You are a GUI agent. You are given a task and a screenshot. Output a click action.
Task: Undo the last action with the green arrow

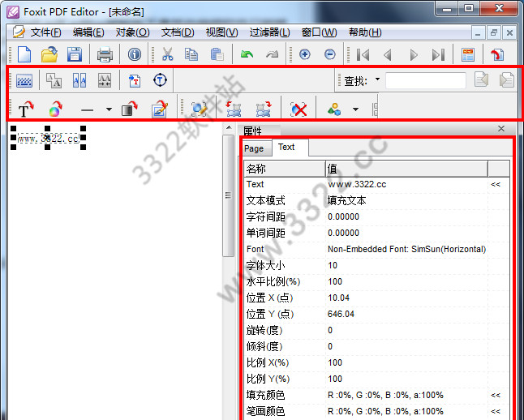tap(247, 54)
